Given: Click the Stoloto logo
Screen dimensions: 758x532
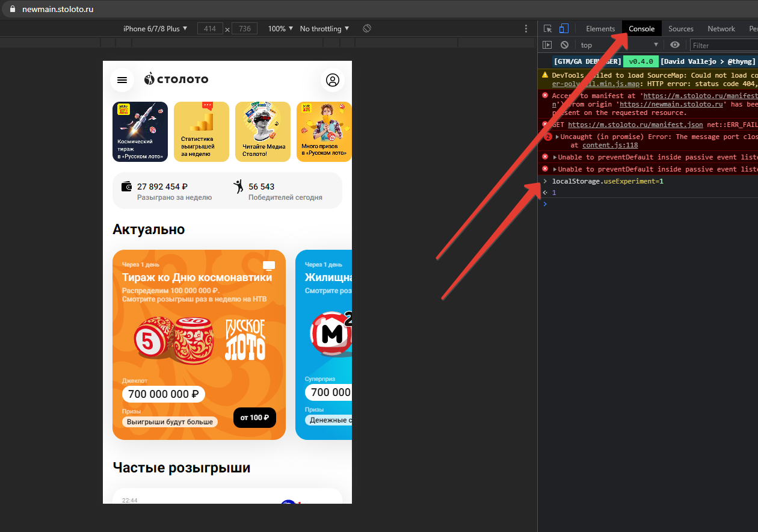Looking at the screenshot, I should click(176, 79).
